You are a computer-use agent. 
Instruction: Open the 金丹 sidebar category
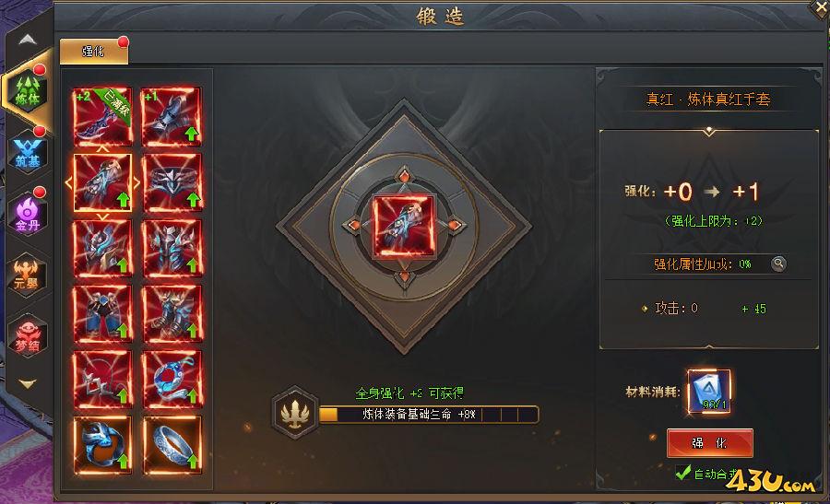28,215
